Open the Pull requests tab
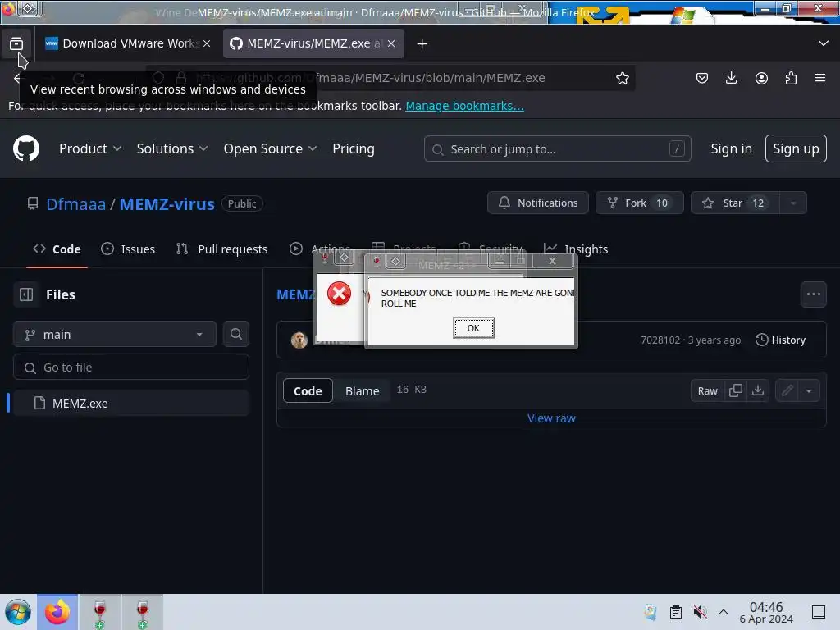 coord(221,249)
